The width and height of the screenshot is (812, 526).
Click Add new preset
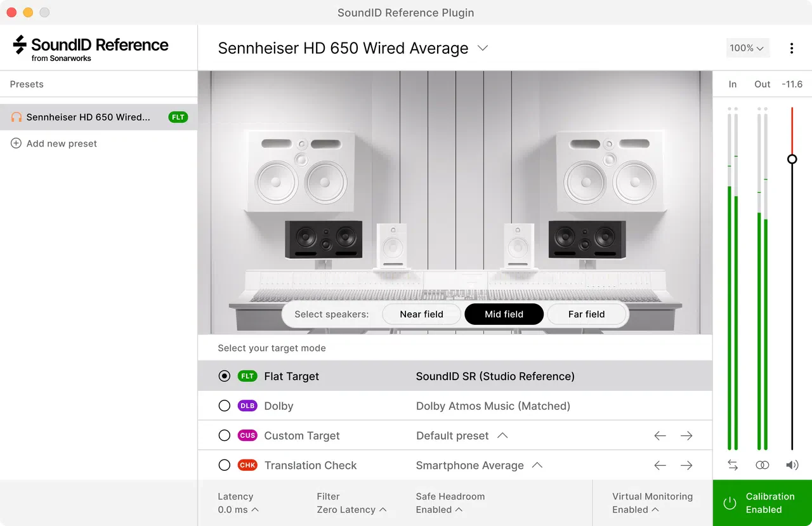(x=54, y=143)
